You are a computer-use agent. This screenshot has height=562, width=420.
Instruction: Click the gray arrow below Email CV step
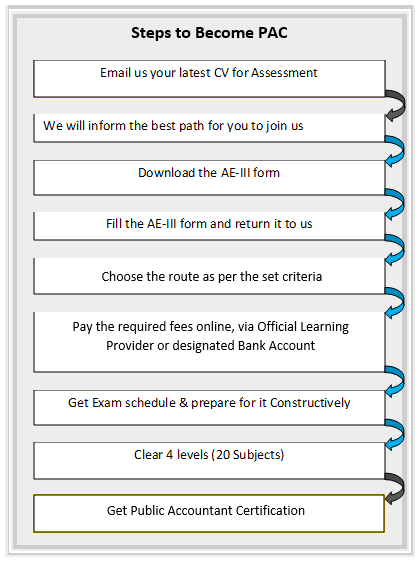click(396, 106)
